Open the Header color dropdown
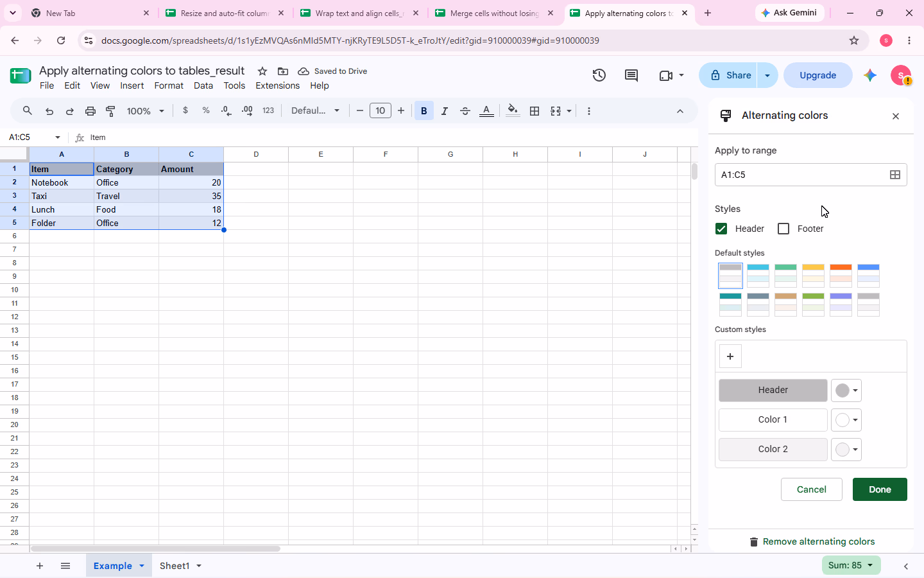Screen dimensions: 924x578 (x=846, y=390)
